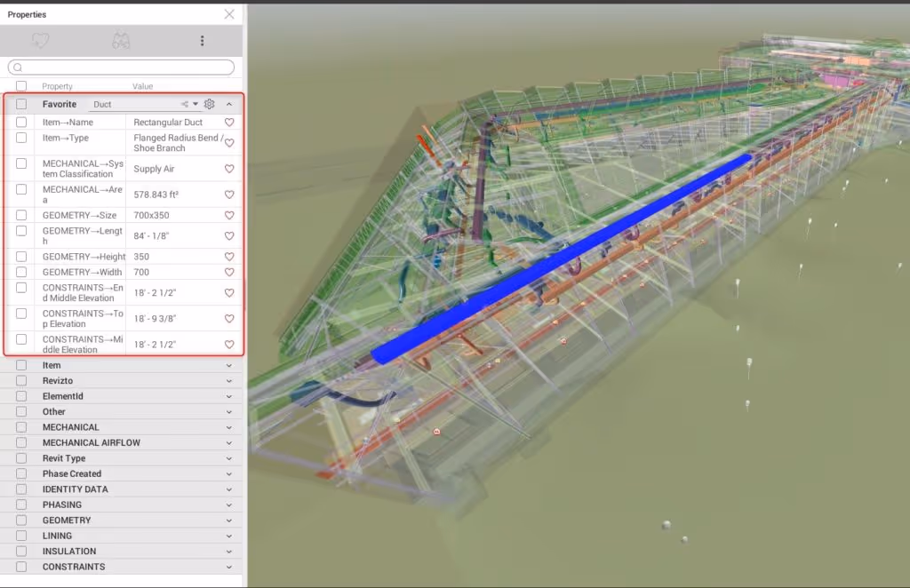Expand the GEOMETRY section chevron

pos(229,520)
